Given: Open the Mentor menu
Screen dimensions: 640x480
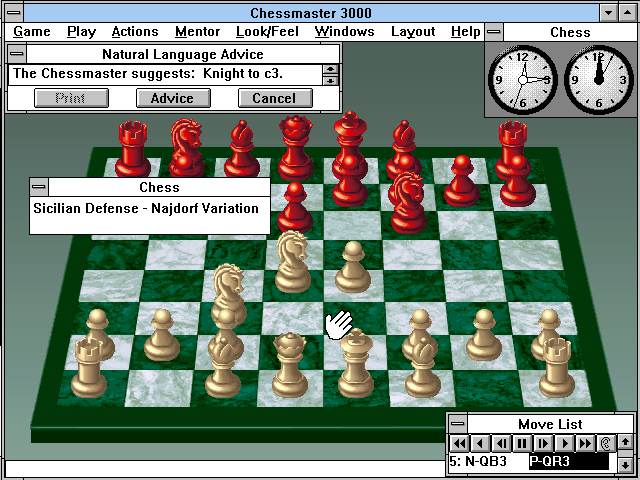Looking at the screenshot, I should (x=198, y=31).
